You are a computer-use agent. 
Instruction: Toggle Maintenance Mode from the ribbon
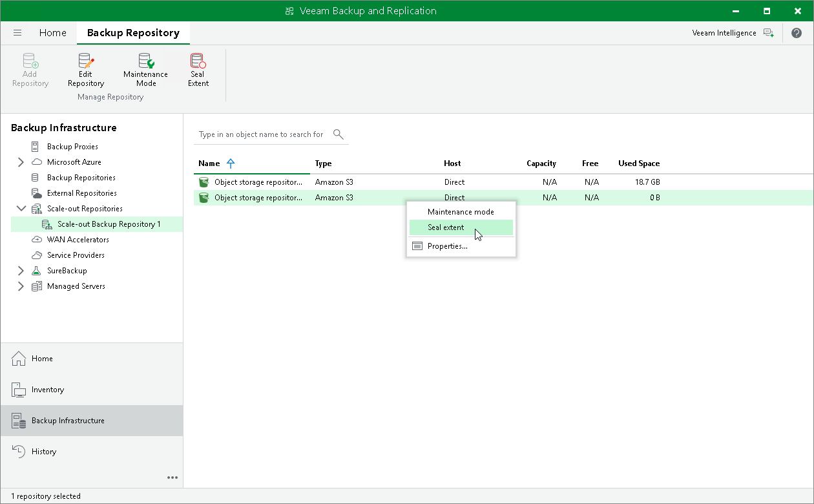pyautogui.click(x=146, y=61)
